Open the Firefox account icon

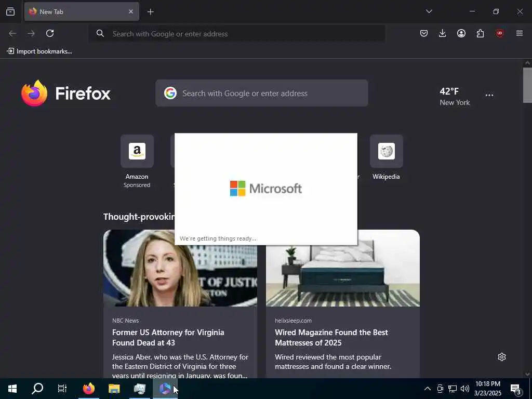tap(461, 33)
